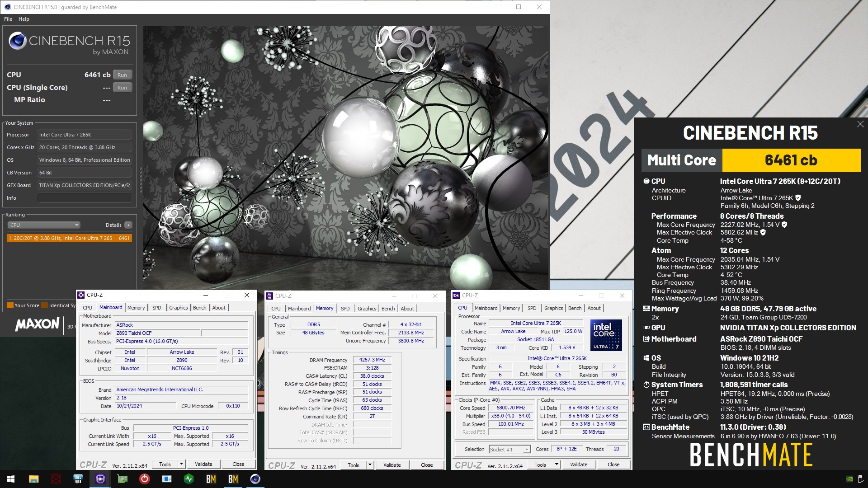
Task: Open the Ranking CPU dropdown
Action: coord(44,225)
